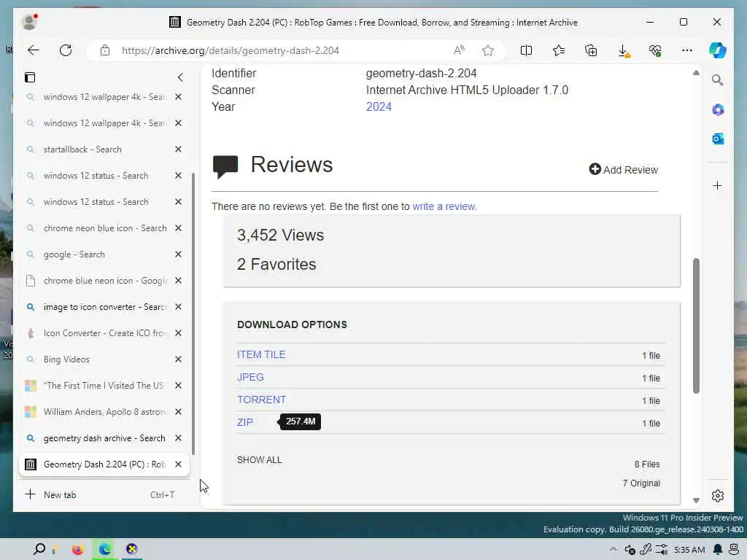The height and width of the screenshot is (560, 747).
Task: Open Bing Videos tab
Action: 97,359
